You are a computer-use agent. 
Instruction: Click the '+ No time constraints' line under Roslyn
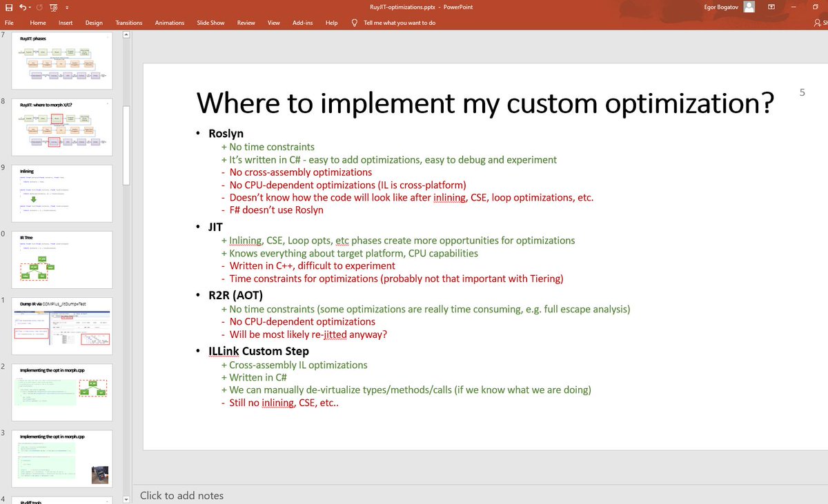pos(268,147)
